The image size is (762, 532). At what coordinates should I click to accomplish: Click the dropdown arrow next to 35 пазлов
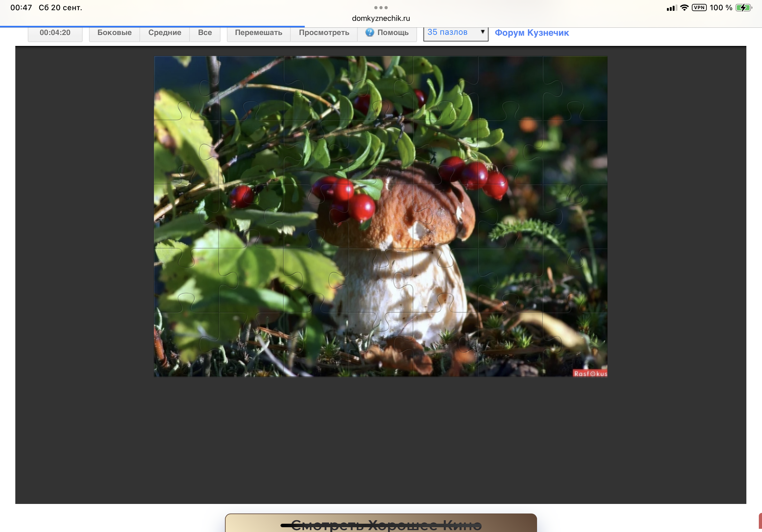(x=482, y=32)
